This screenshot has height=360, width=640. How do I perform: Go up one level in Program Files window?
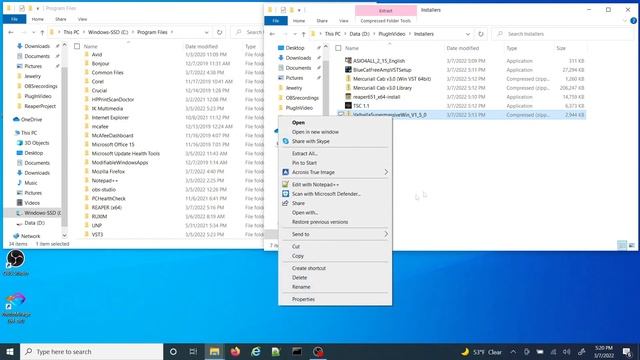(42, 32)
